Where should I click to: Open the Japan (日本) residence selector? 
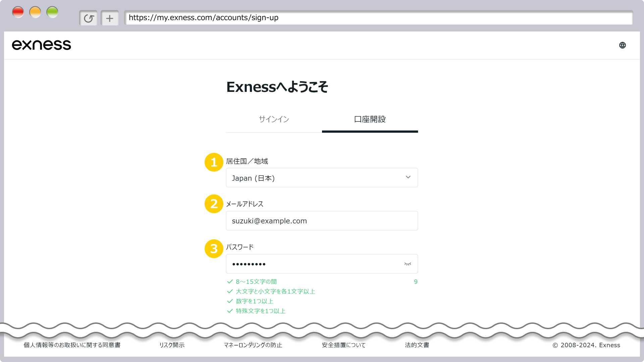[x=315, y=178]
